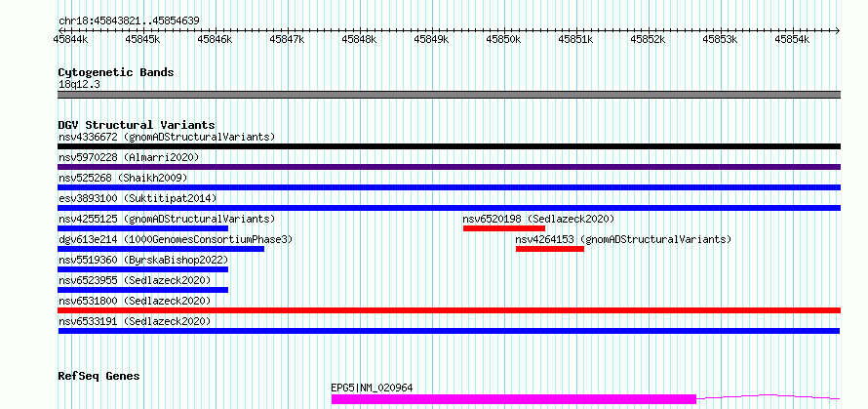Click the 45854k ruler tick label
Viewport: 868px width, 409px height.
(x=792, y=39)
